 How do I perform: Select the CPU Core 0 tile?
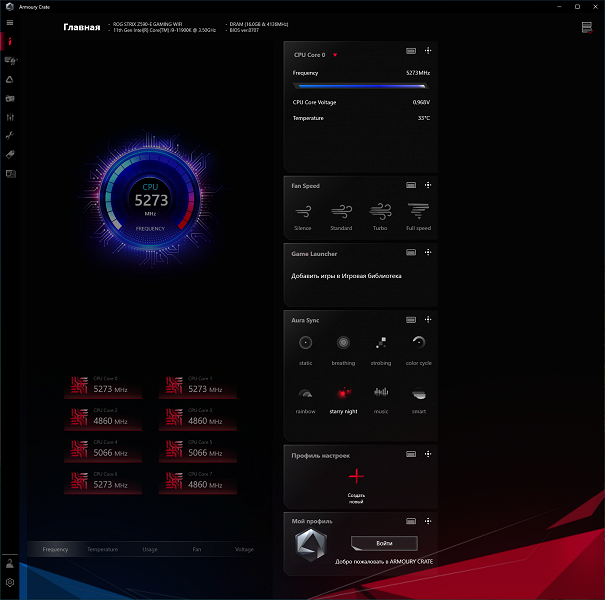[x=103, y=385]
